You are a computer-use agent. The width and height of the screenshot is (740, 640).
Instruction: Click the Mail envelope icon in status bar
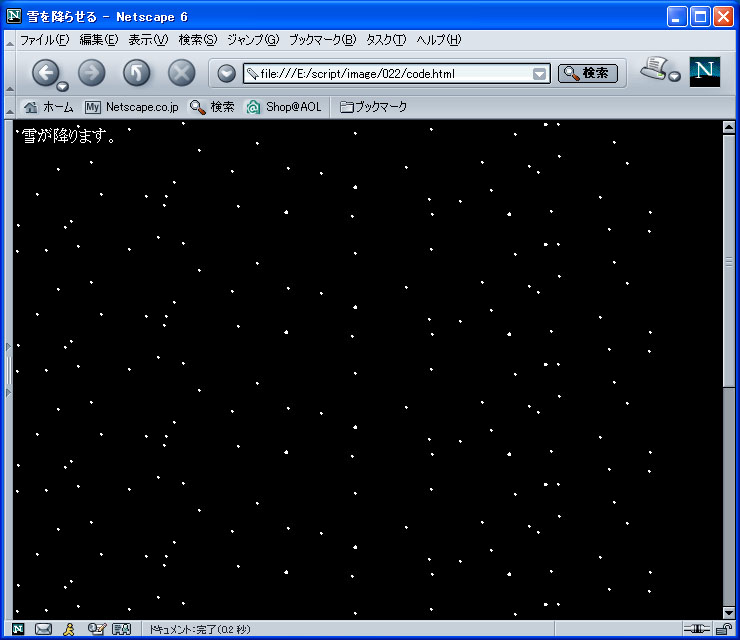coord(43,629)
